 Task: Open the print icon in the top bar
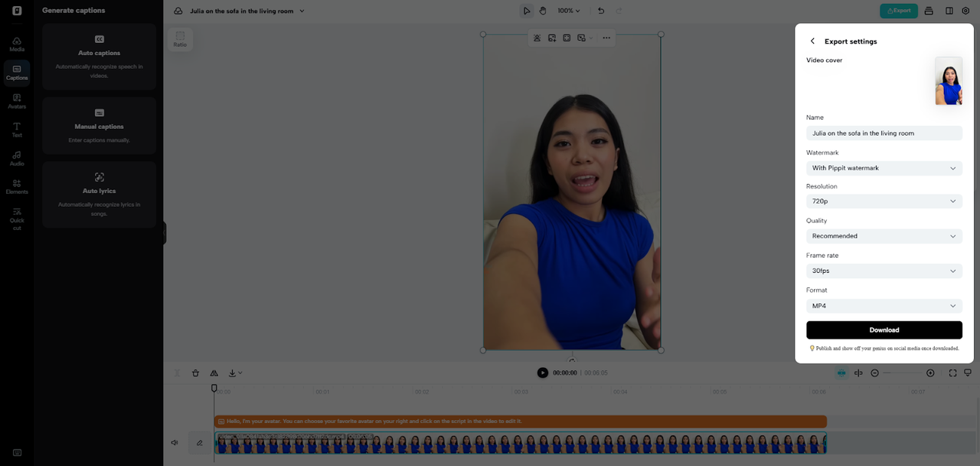pyautogui.click(x=929, y=10)
